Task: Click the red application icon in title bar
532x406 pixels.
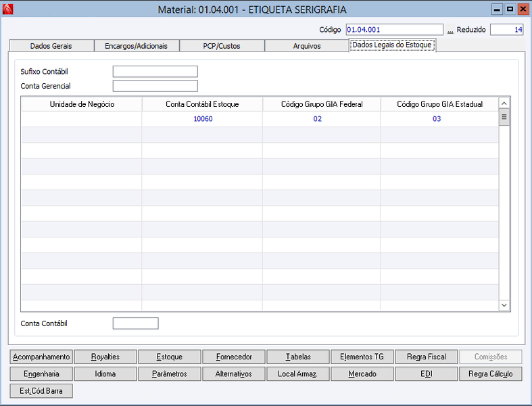Action: click(7, 9)
